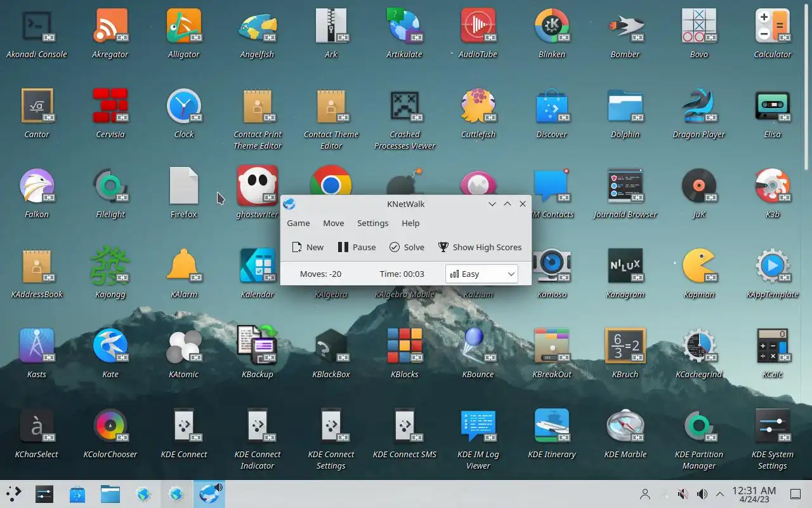Open the KBlocks desktop icon
The height and width of the screenshot is (508, 812).
[405, 353]
